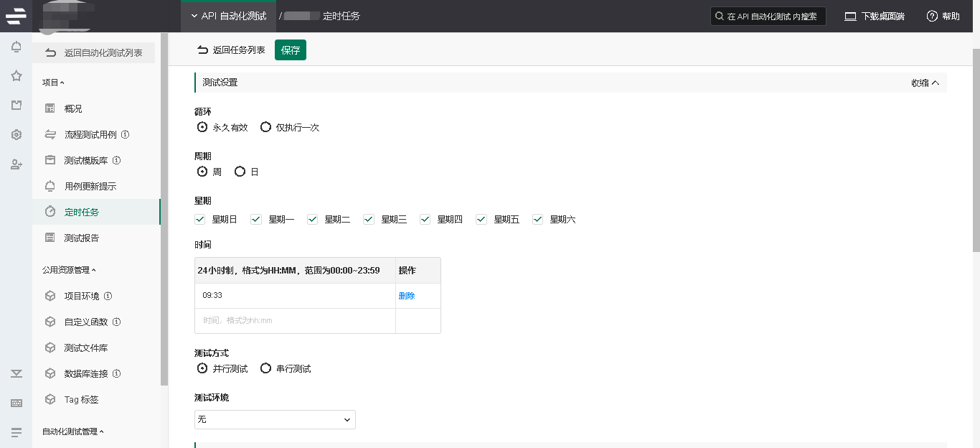Open 测试报告 in the sidebar
Image resolution: width=980 pixels, height=448 pixels.
(x=82, y=238)
